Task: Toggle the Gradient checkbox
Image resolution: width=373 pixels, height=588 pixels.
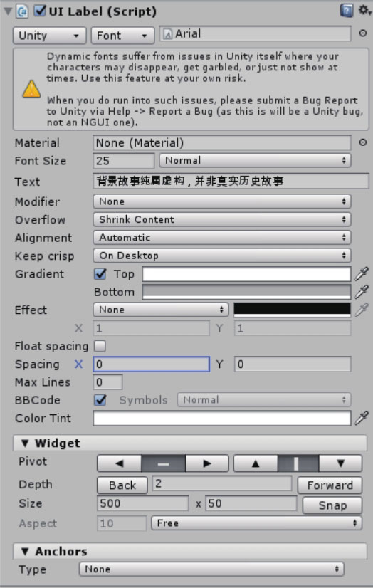Action: 100,274
